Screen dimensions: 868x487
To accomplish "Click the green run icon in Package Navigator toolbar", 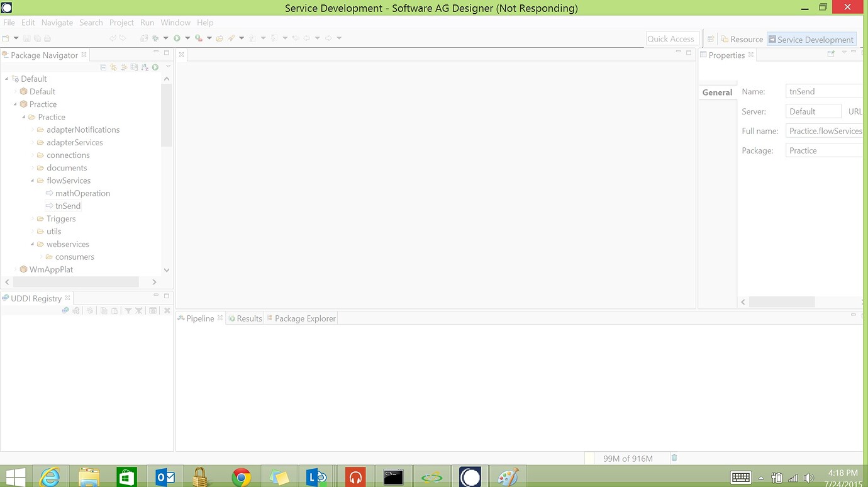I will tap(155, 67).
